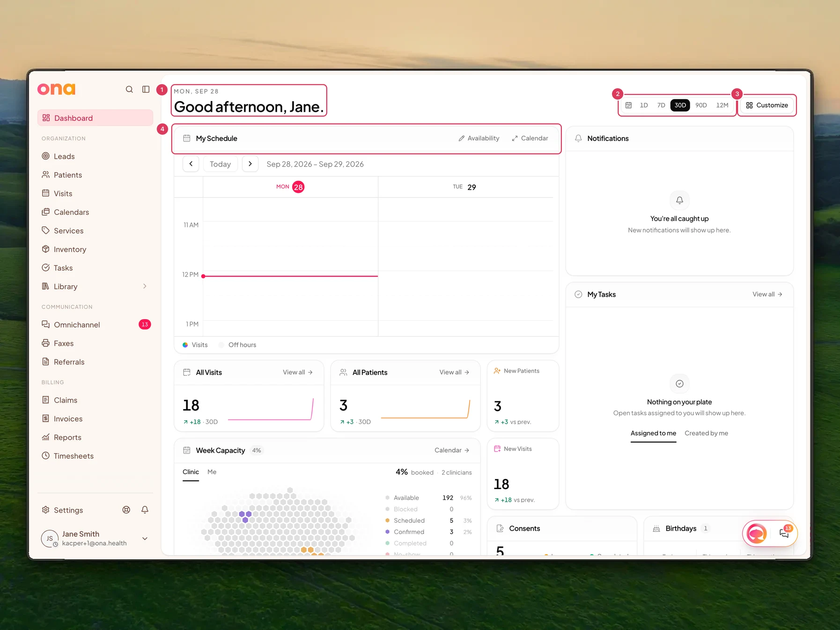Click the My Tasks check icon
The width and height of the screenshot is (840, 630).
point(578,294)
